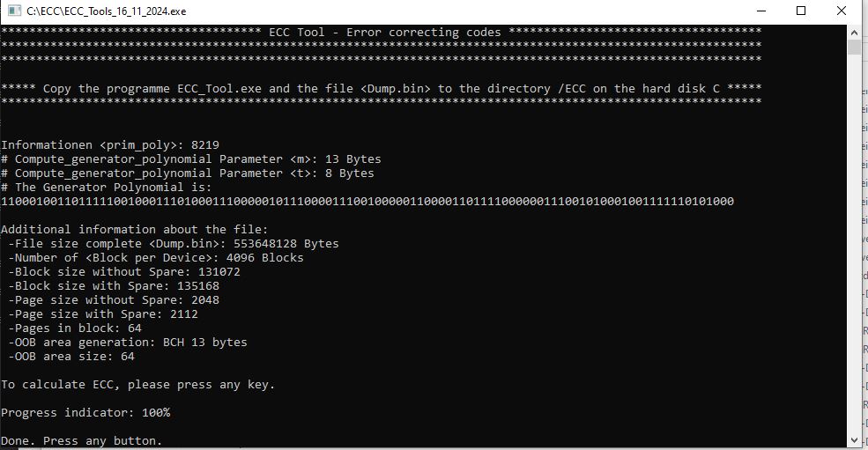Click 'Block size with Spare: 135168'
The height and width of the screenshot is (450, 868).
point(114,285)
